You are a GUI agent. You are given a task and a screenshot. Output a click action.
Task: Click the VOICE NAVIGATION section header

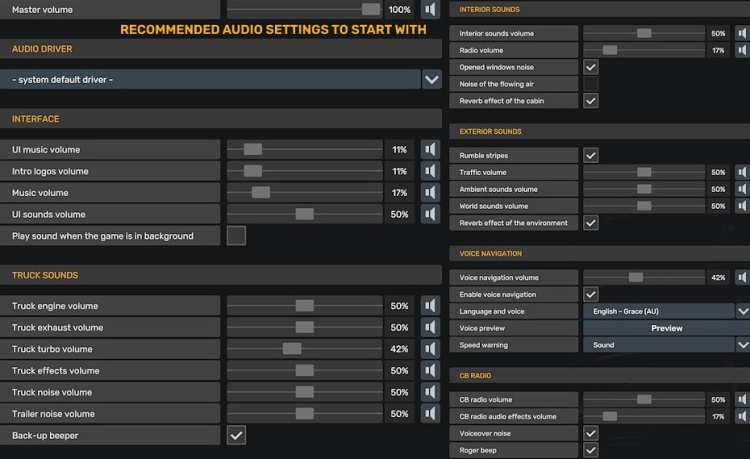pyautogui.click(x=599, y=253)
